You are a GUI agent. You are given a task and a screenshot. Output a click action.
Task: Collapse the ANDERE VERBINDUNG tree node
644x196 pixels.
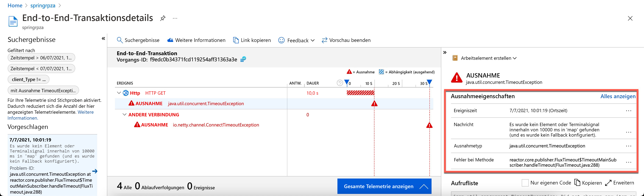tap(124, 115)
